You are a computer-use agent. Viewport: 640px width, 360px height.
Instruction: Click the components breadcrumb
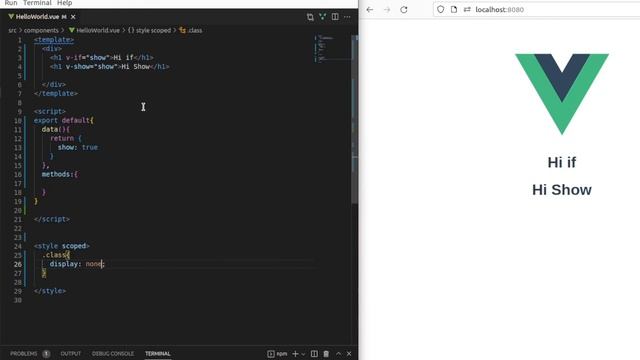coord(41,30)
